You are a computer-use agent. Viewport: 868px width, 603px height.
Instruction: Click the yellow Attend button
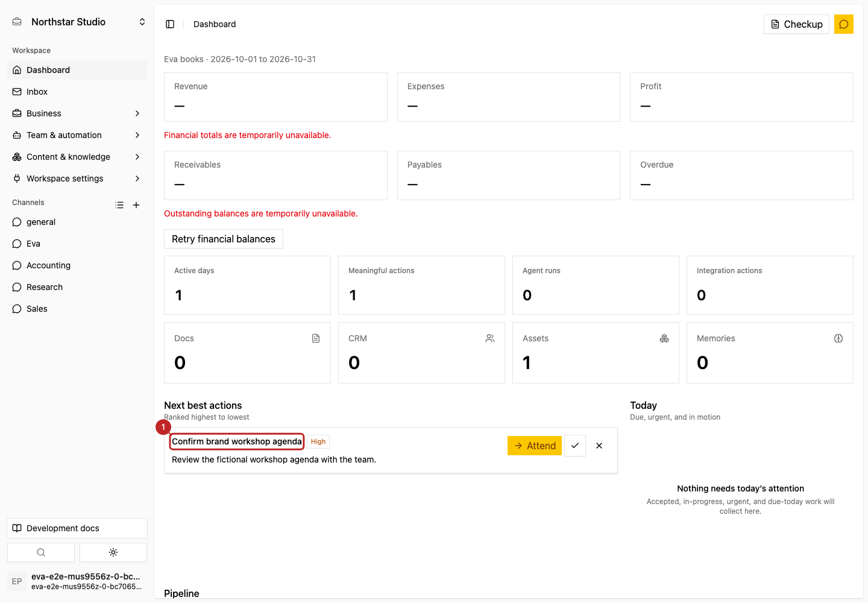tap(535, 446)
